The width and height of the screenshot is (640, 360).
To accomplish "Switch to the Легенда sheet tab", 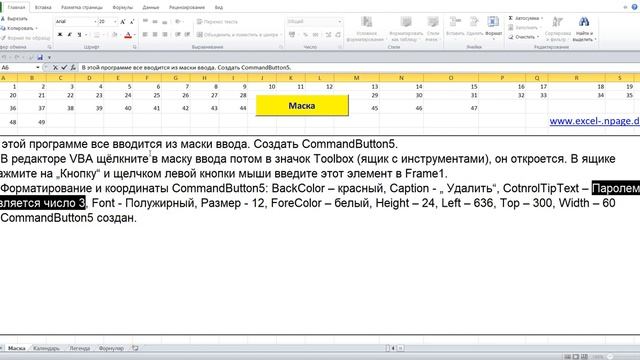I will pos(80,348).
